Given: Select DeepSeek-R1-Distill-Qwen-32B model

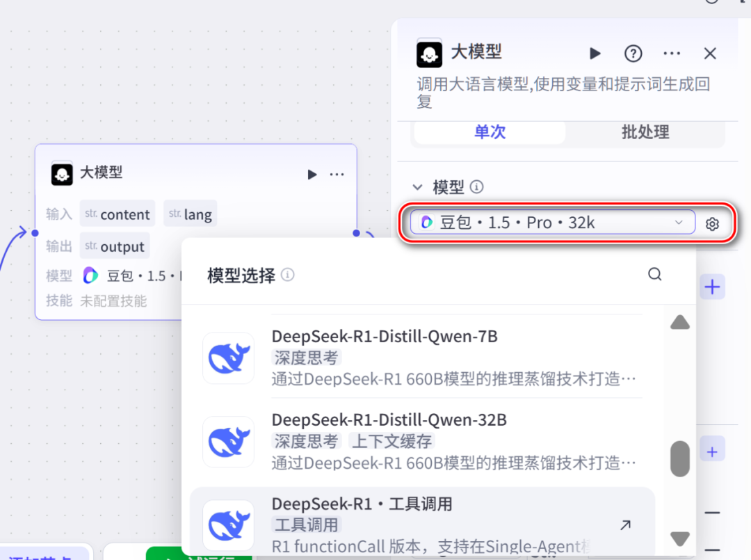Looking at the screenshot, I should [x=423, y=441].
